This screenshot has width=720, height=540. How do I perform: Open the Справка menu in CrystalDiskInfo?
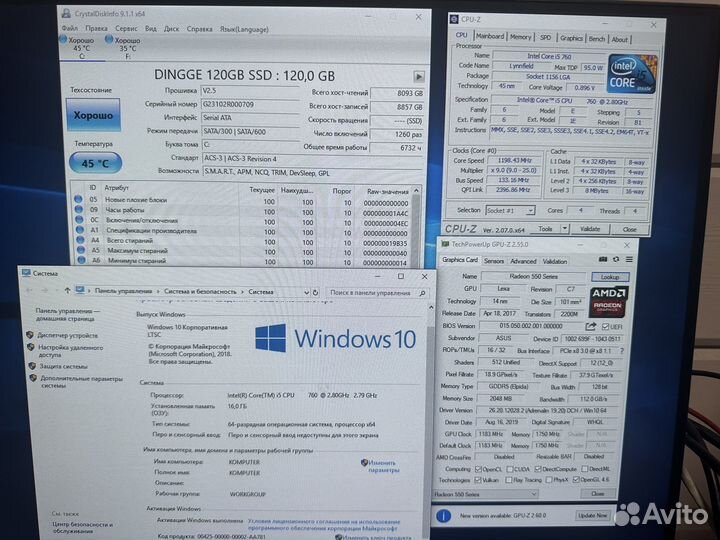199,29
